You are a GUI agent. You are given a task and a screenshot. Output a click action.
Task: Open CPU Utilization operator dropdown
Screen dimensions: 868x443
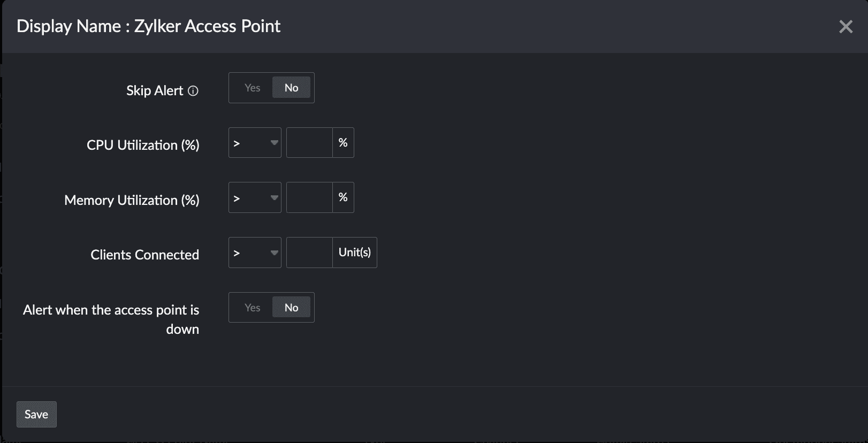tap(255, 143)
